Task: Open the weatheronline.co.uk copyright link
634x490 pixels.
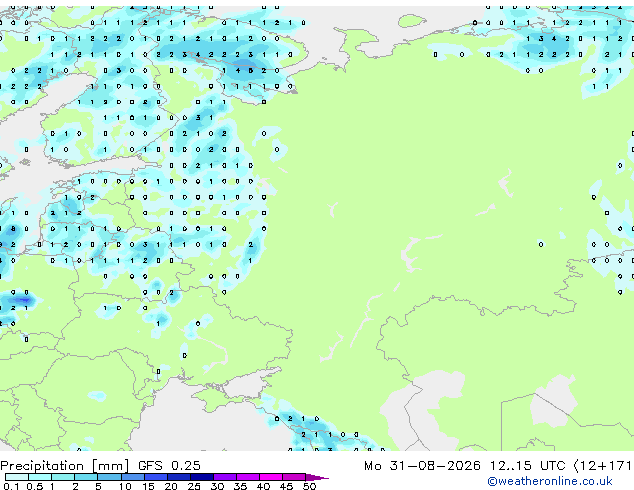Action: 549,481
